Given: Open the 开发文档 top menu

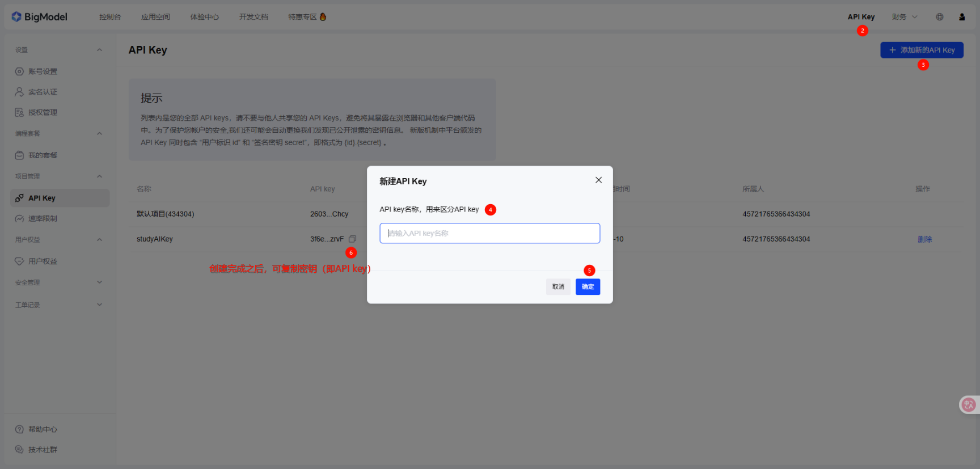Looking at the screenshot, I should [254, 17].
